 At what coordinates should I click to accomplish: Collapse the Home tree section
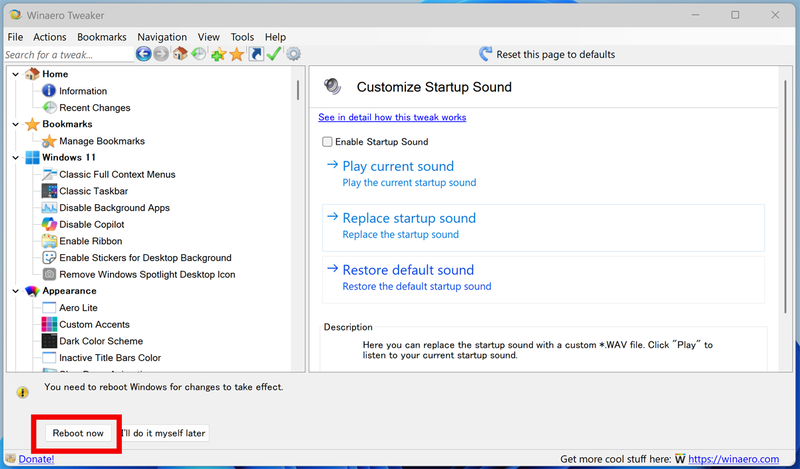15,74
